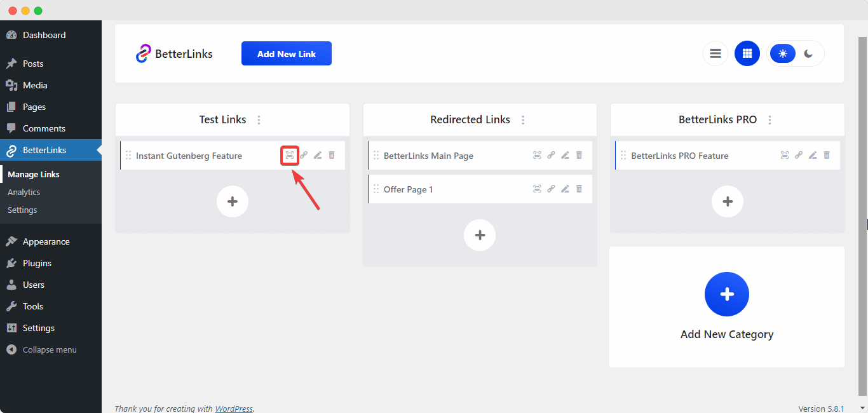
Task: Delete the BetterLinks PRO Feature link
Action: tap(827, 155)
